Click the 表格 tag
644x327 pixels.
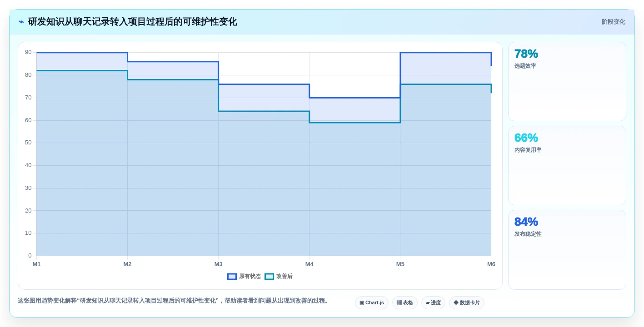(x=405, y=303)
